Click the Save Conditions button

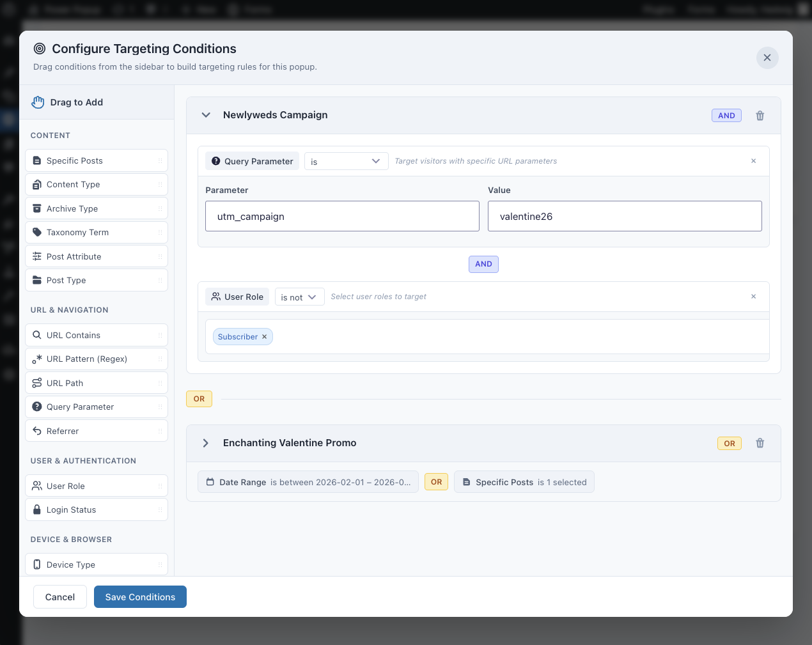point(140,597)
